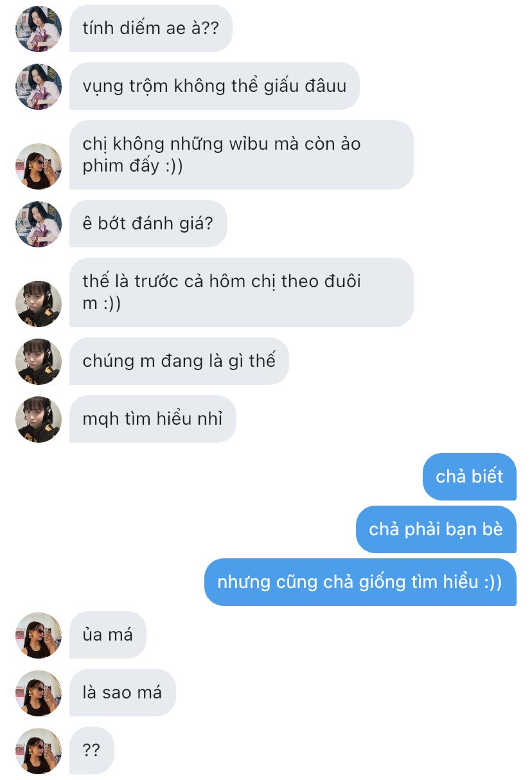Tap the blue 'chả phải bạn bè' message

click(436, 529)
